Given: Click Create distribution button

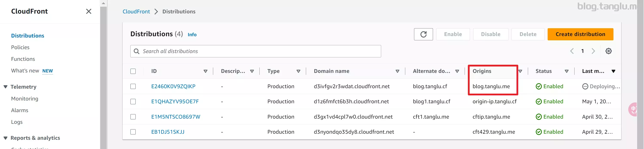Looking at the screenshot, I should tap(580, 34).
